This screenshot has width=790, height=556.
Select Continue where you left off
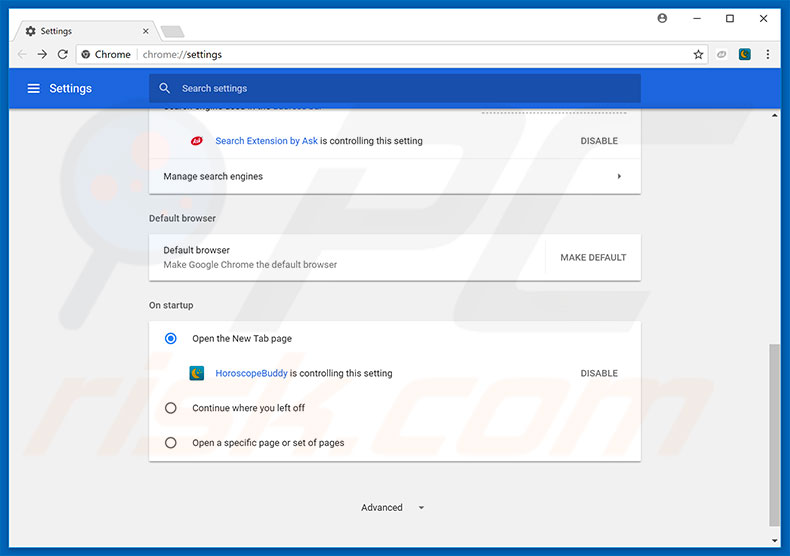tap(171, 408)
